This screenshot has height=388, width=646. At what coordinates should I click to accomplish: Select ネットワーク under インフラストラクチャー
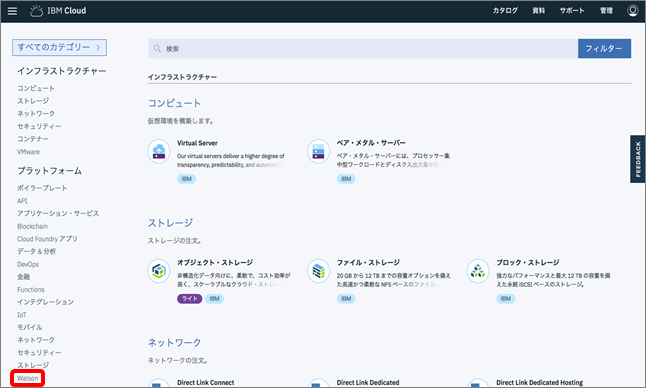click(36, 114)
